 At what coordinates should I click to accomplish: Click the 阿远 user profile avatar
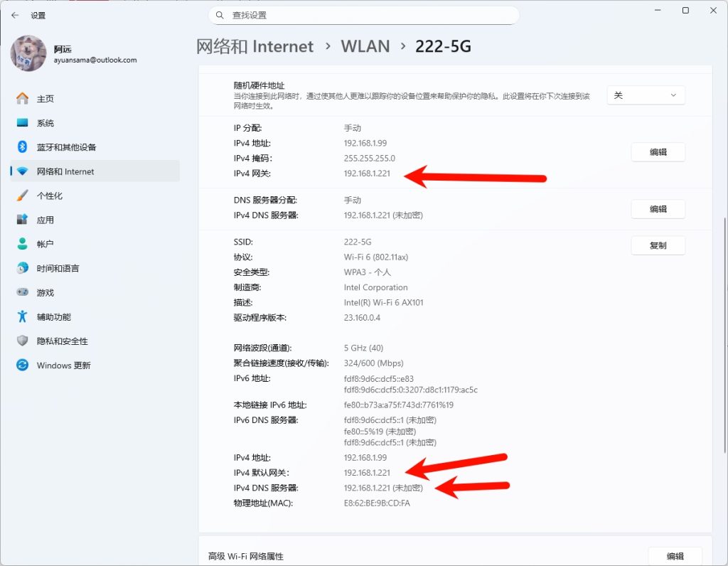28,54
